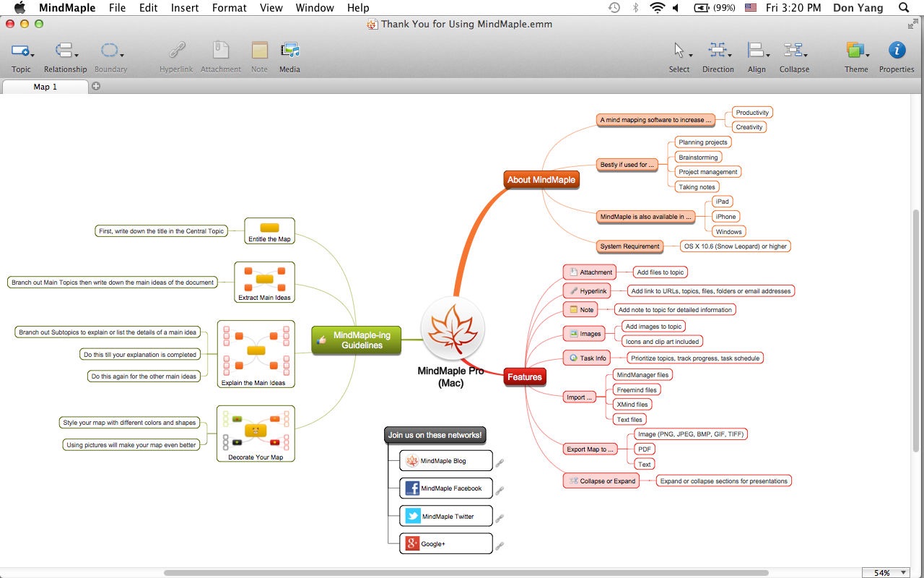Click hyperlink icon beside MindMaple Facebook
The width and height of the screenshot is (924, 578).
[x=500, y=490]
